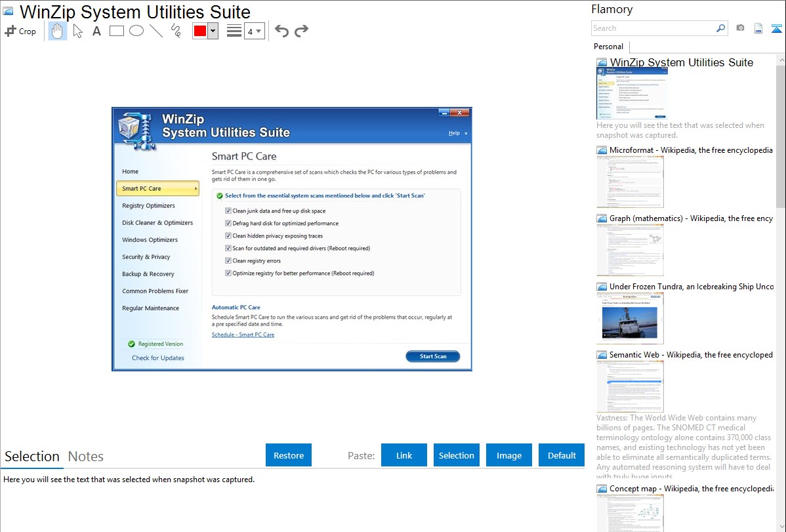The width and height of the screenshot is (786, 532).
Task: Select Smart PC Care sidebar item
Action: (157, 188)
